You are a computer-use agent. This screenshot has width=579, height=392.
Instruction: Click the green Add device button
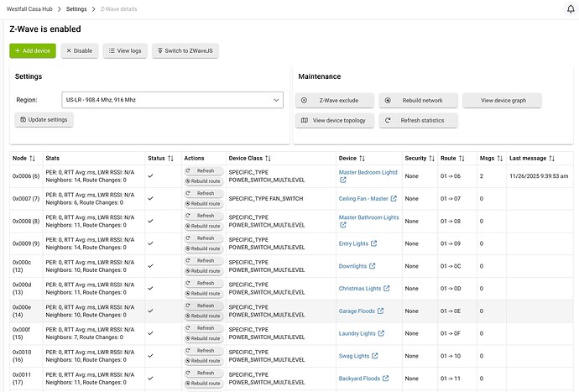click(33, 50)
